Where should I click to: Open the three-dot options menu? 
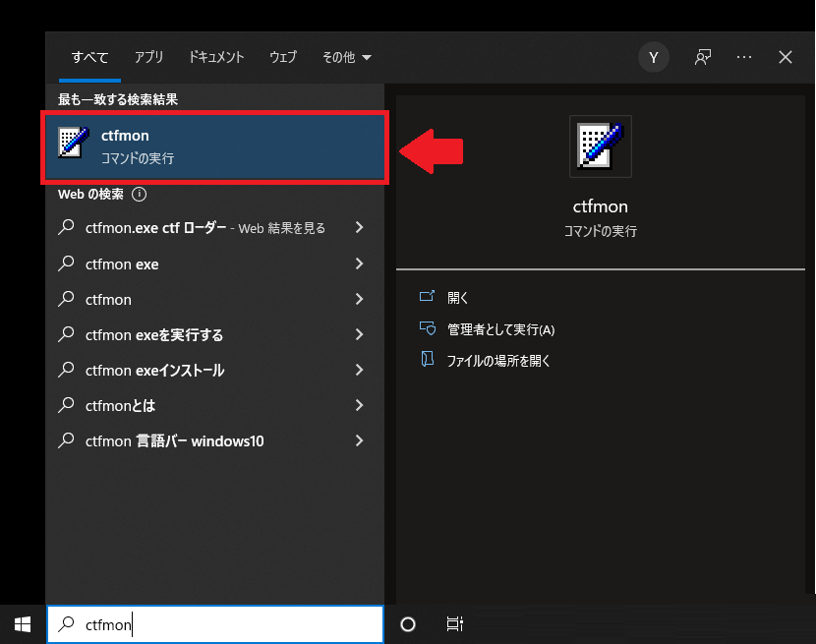(x=744, y=57)
